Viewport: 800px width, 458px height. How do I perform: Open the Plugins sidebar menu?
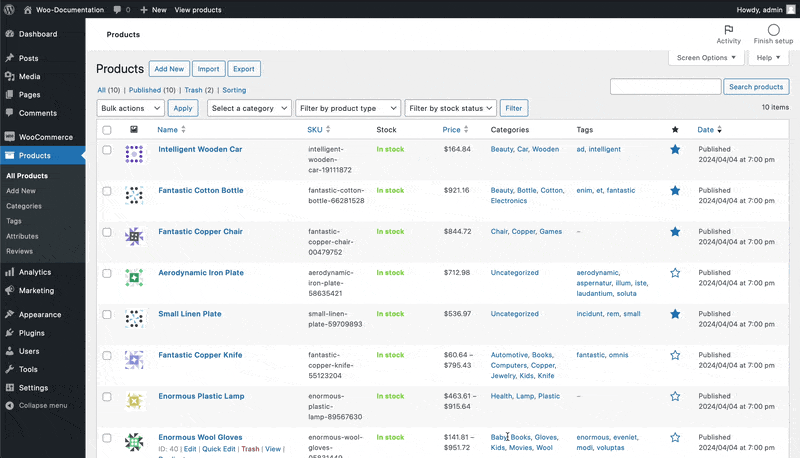coord(43,333)
